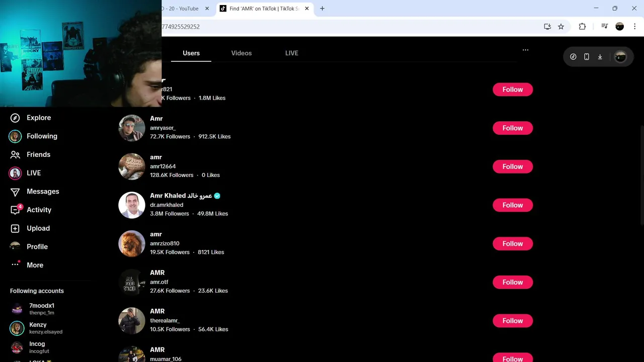Click the phone icon in floating toolbar

click(587, 57)
